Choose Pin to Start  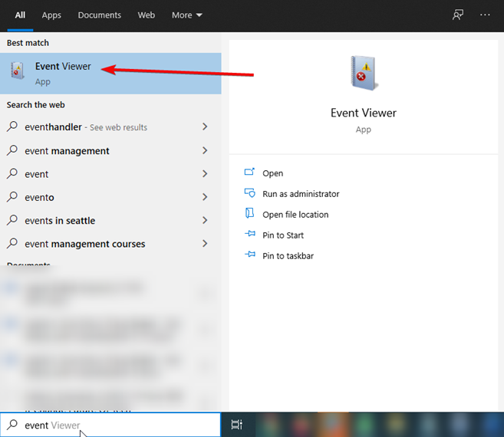click(x=283, y=235)
